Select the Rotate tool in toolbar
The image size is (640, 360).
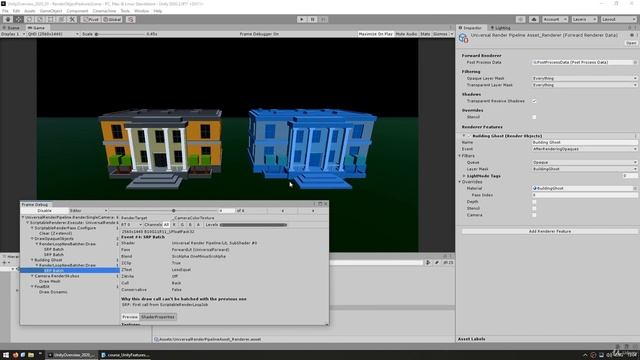tap(29, 19)
